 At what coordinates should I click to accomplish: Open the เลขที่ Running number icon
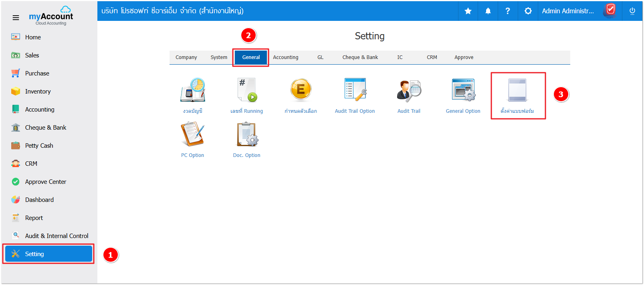[x=247, y=90]
